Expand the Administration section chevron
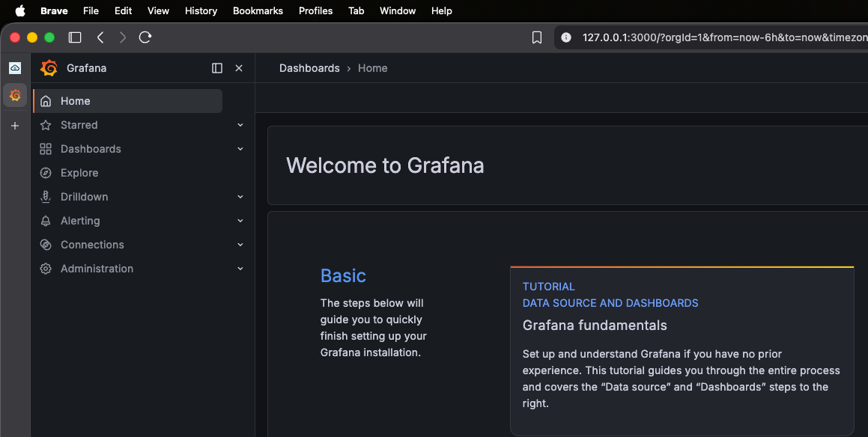The height and width of the screenshot is (437, 868). pyautogui.click(x=240, y=269)
